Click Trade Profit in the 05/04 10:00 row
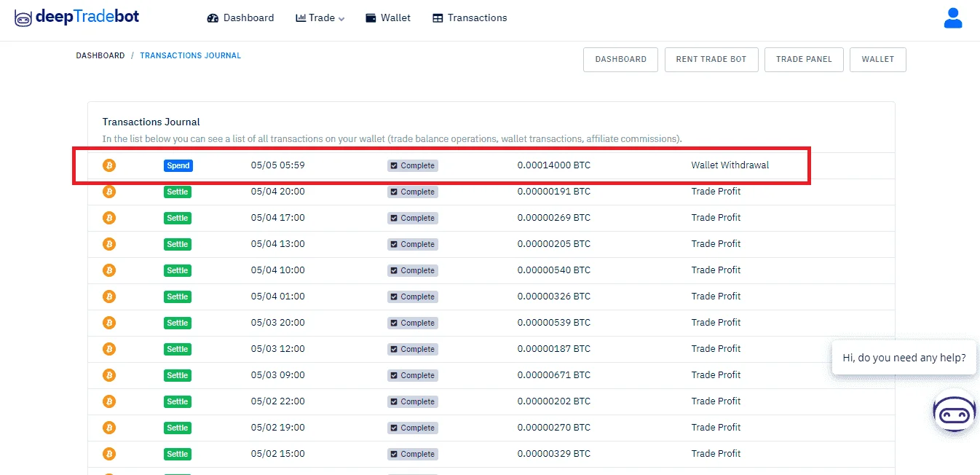This screenshot has height=475, width=980. 716,270
